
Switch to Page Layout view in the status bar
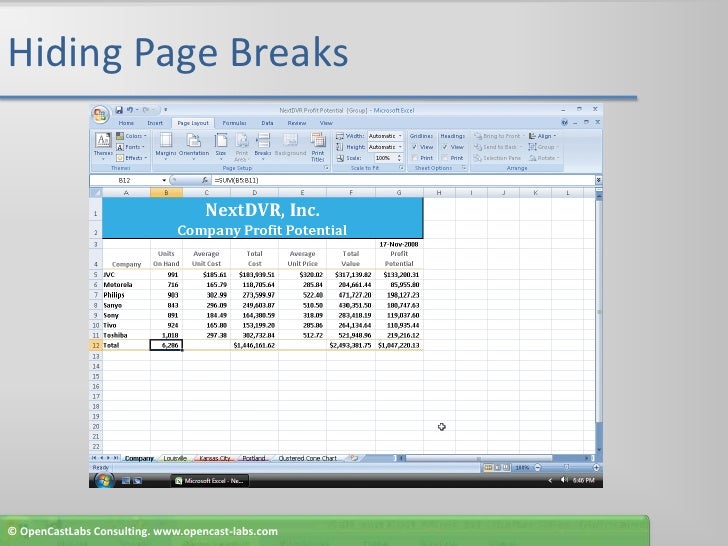point(497,468)
